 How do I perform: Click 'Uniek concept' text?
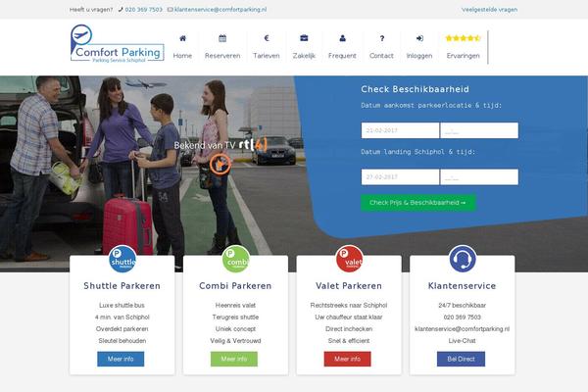pyautogui.click(x=235, y=329)
